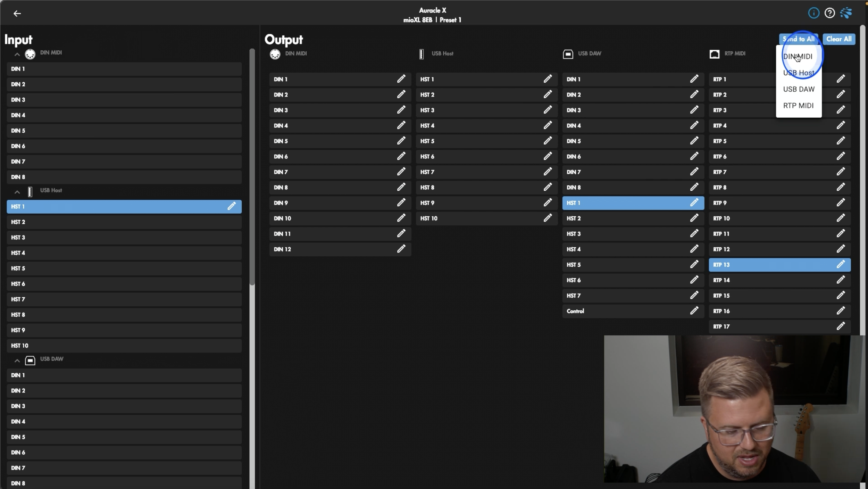The image size is (868, 489).
Task: Edit the HST 1 input name
Action: 232,206
